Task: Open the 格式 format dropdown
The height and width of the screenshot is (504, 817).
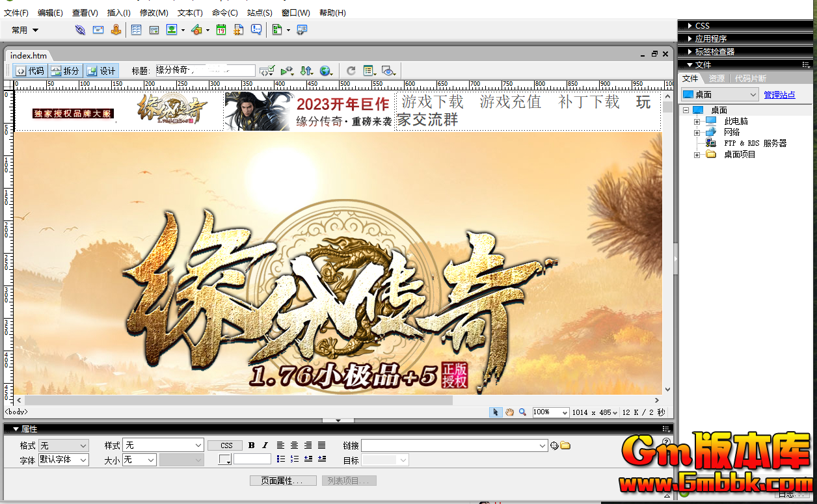Action: click(63, 445)
